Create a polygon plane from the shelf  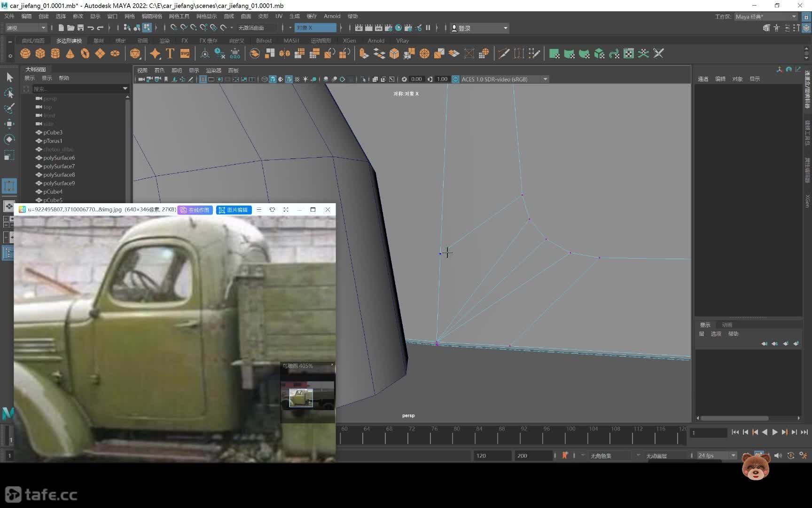(x=100, y=54)
